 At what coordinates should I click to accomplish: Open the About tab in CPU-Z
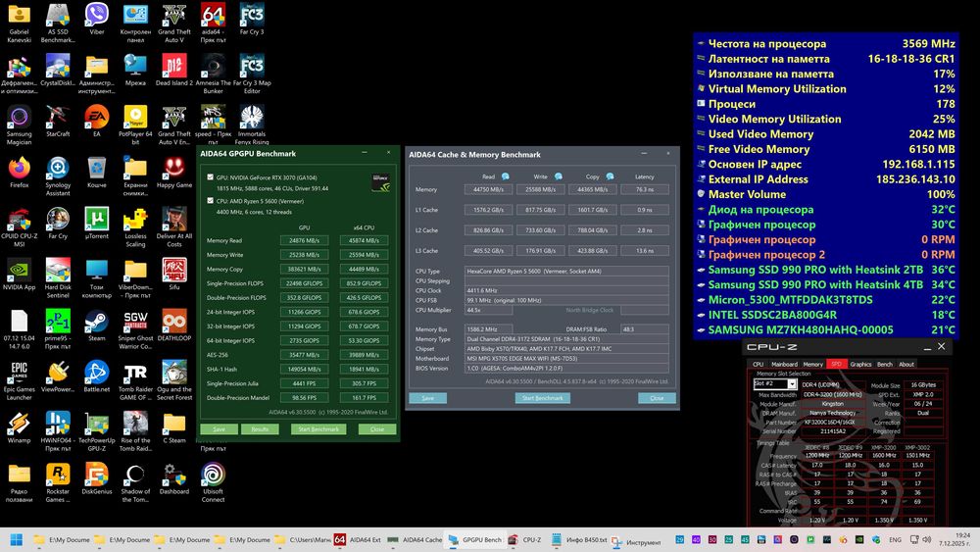click(x=906, y=364)
